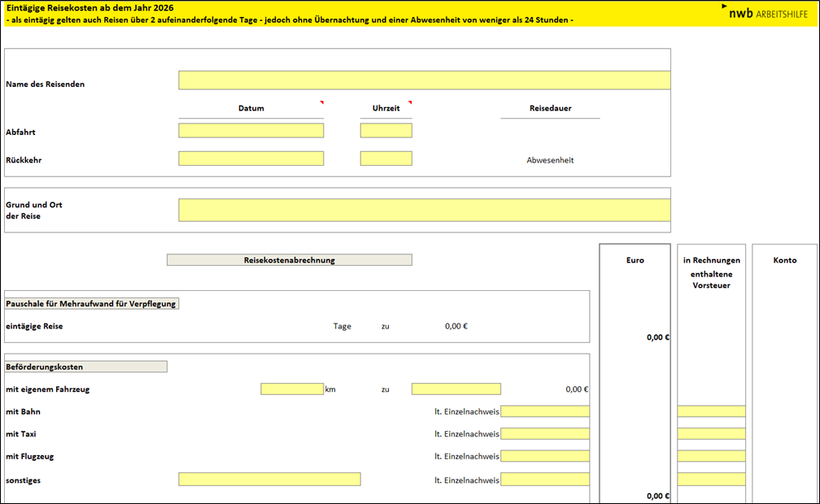Viewport: 820px width, 504px height.
Task: Click the red comment marker on Uhrzeit
Action: 410,102
